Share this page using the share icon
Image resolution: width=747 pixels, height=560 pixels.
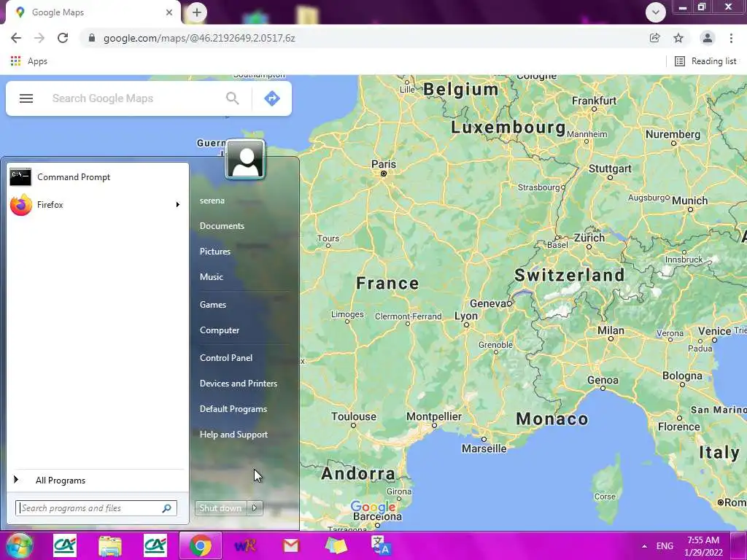[654, 38]
